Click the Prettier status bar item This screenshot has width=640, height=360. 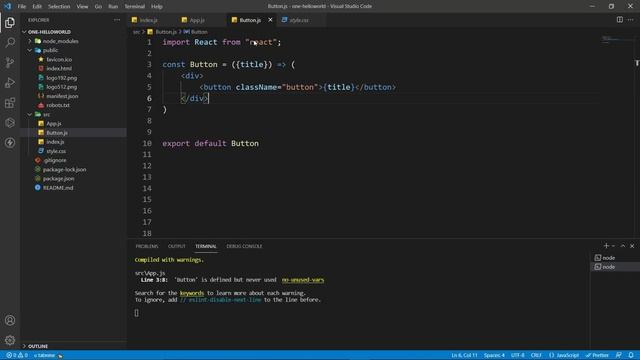[x=597, y=356]
